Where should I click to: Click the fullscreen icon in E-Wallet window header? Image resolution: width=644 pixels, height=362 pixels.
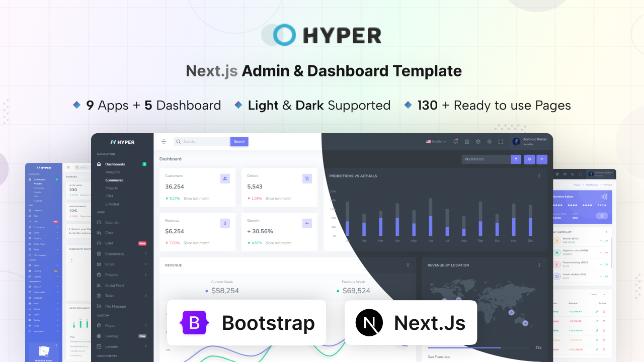pyautogui.click(x=580, y=174)
